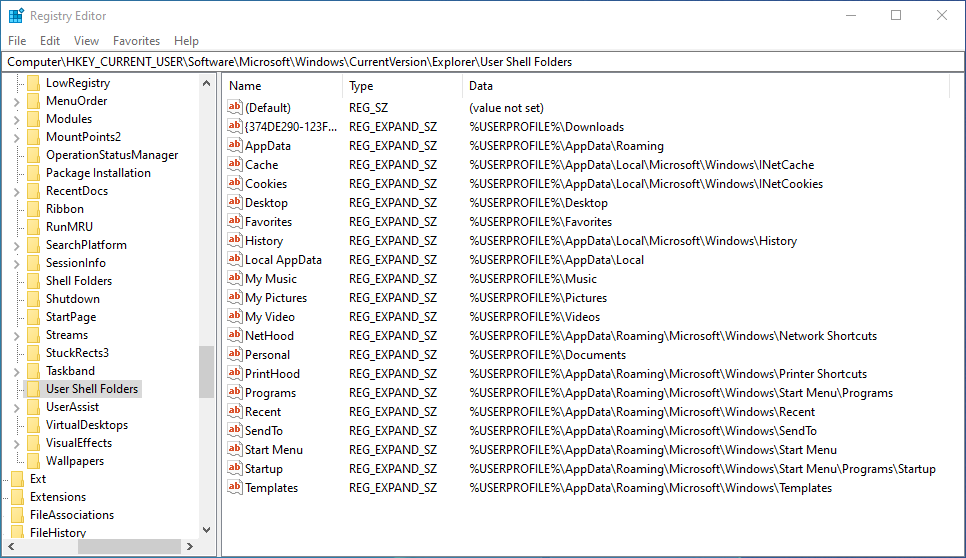Click the Personal value icon
Screen dimensions: 966x558
tap(234, 355)
